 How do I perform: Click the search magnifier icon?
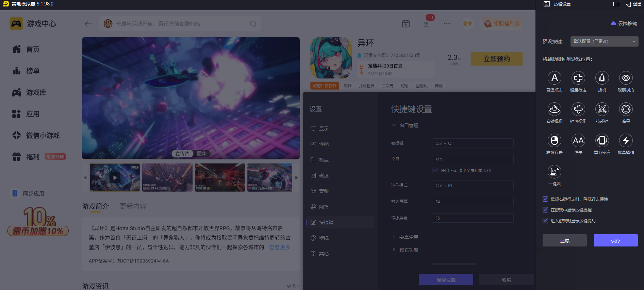(253, 24)
